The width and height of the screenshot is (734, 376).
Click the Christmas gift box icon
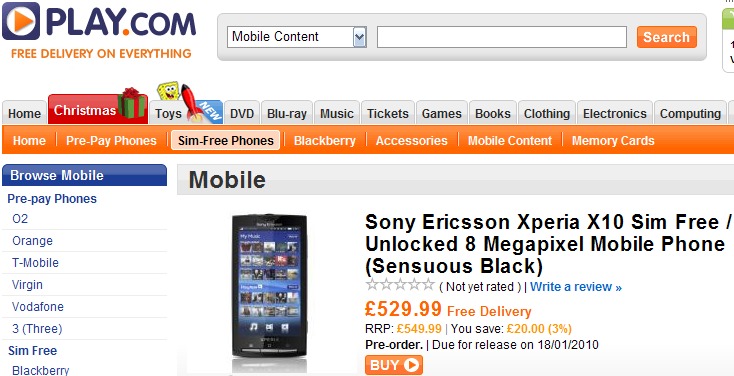[x=132, y=103]
